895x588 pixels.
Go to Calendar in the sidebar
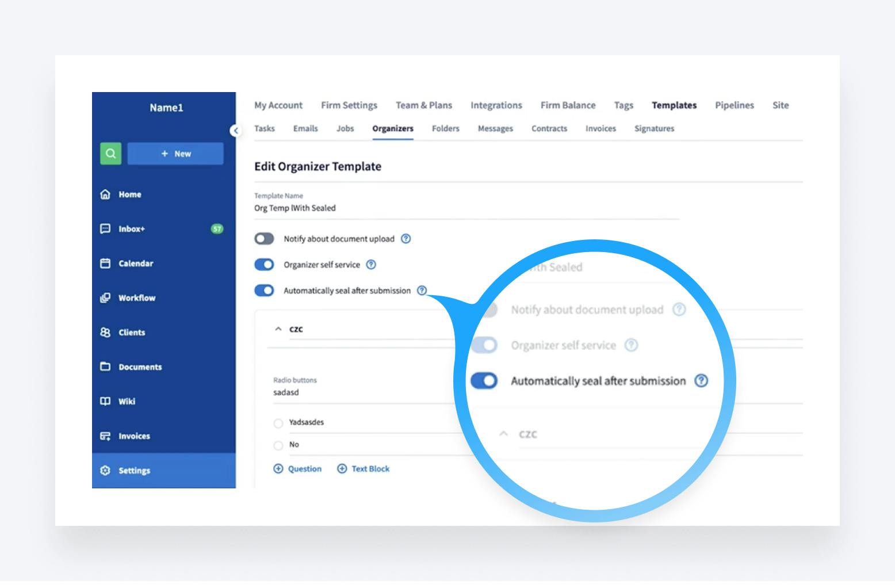[136, 264]
